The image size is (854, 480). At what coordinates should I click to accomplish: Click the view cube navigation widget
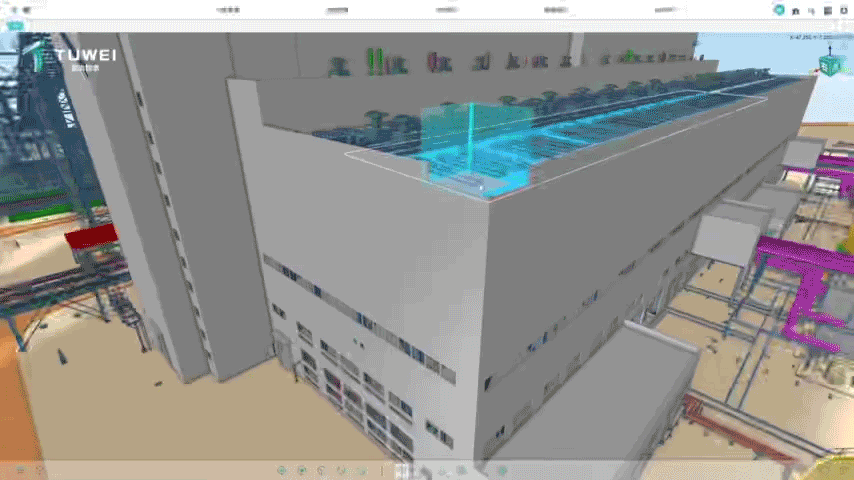coord(829,65)
